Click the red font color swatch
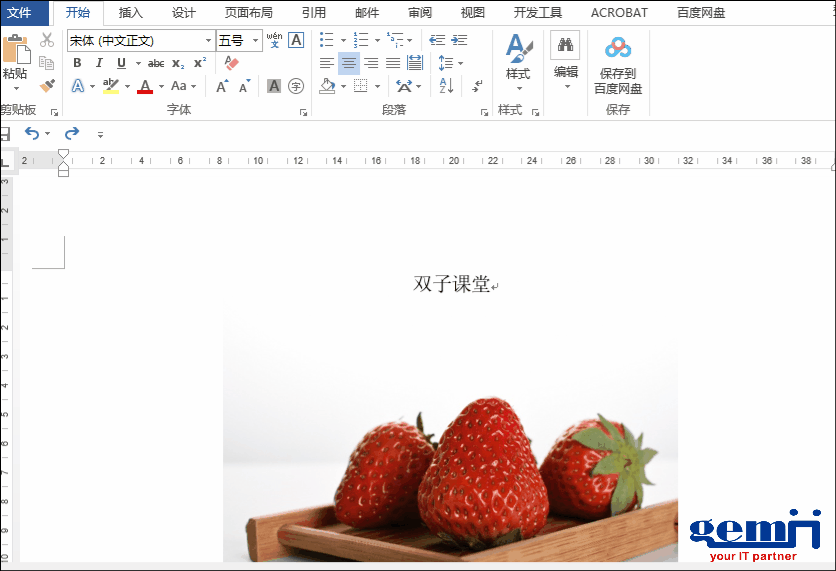The height and width of the screenshot is (571, 836). (x=145, y=87)
